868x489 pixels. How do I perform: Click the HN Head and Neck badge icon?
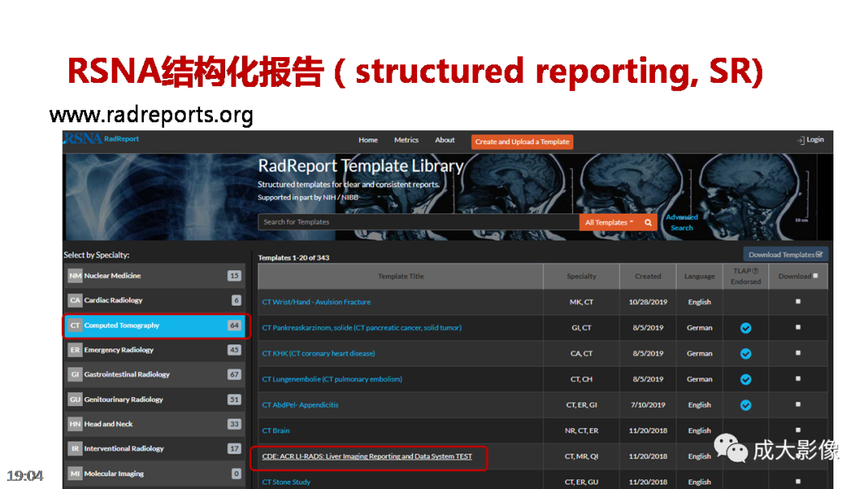75,424
